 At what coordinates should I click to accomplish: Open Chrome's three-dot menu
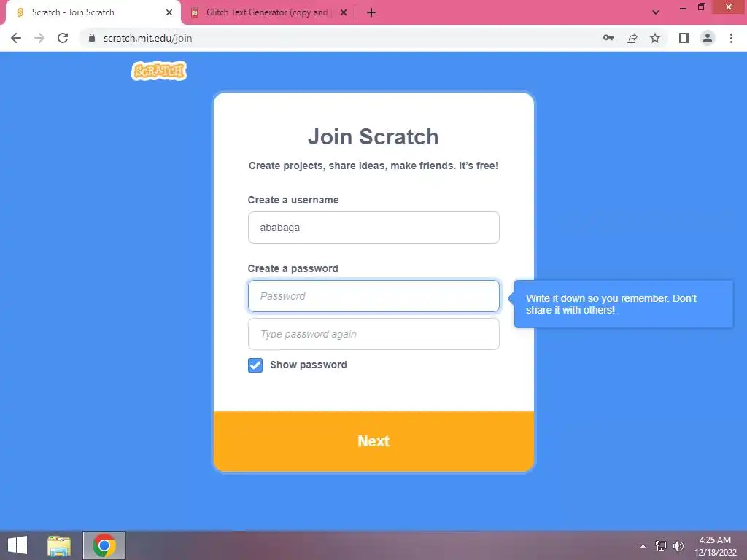pyautogui.click(x=731, y=38)
